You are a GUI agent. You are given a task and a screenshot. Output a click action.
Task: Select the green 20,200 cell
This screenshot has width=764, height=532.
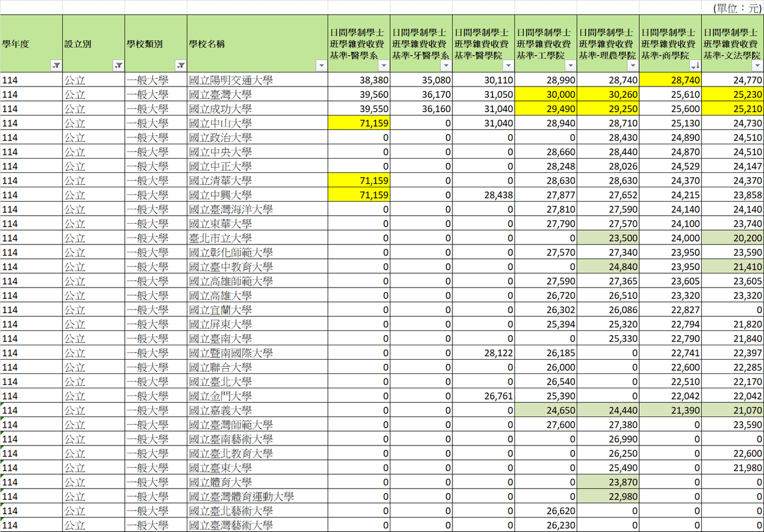click(732, 237)
